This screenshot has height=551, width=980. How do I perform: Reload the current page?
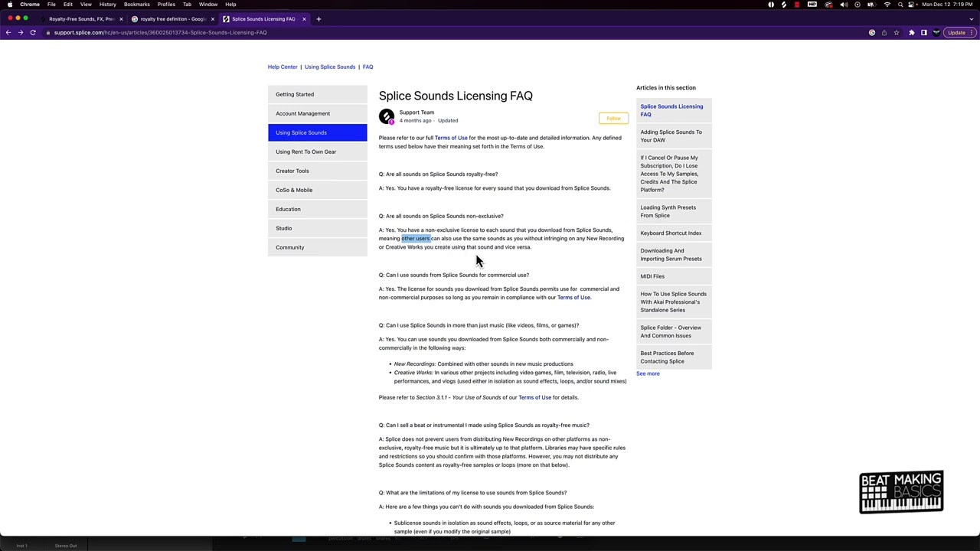coord(33,32)
